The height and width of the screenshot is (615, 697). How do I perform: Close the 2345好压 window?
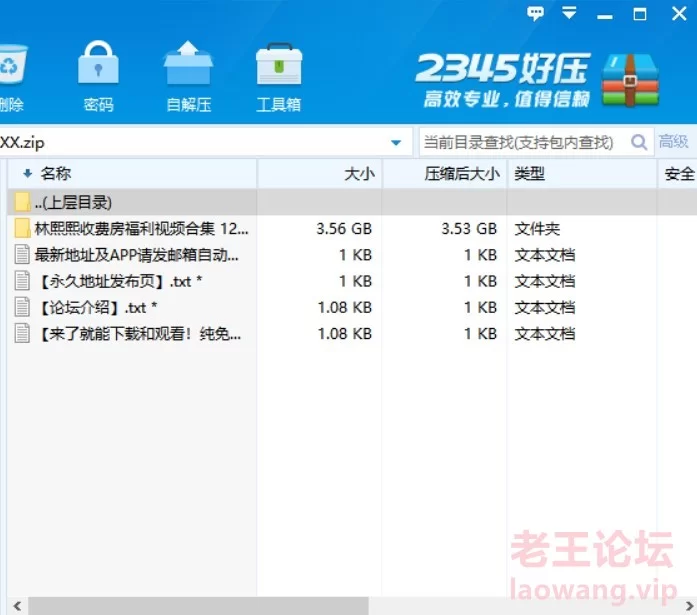(679, 14)
